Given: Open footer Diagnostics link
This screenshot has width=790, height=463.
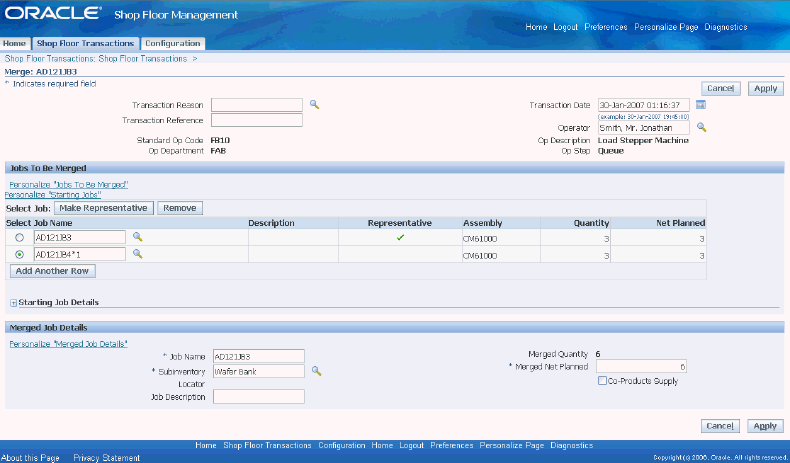Looking at the screenshot, I should (x=571, y=445).
